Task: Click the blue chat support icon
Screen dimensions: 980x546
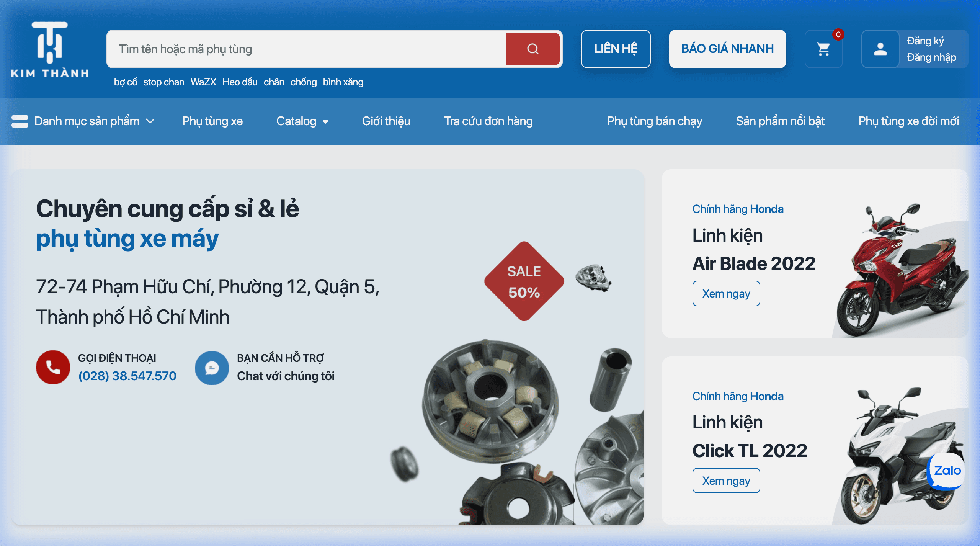Action: 212,368
